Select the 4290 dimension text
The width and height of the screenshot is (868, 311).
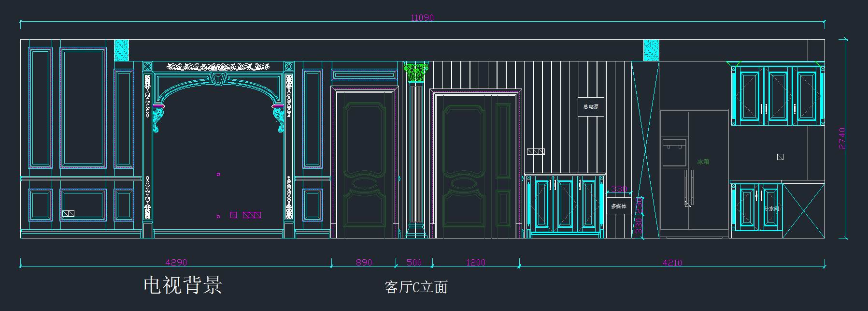pos(176,263)
